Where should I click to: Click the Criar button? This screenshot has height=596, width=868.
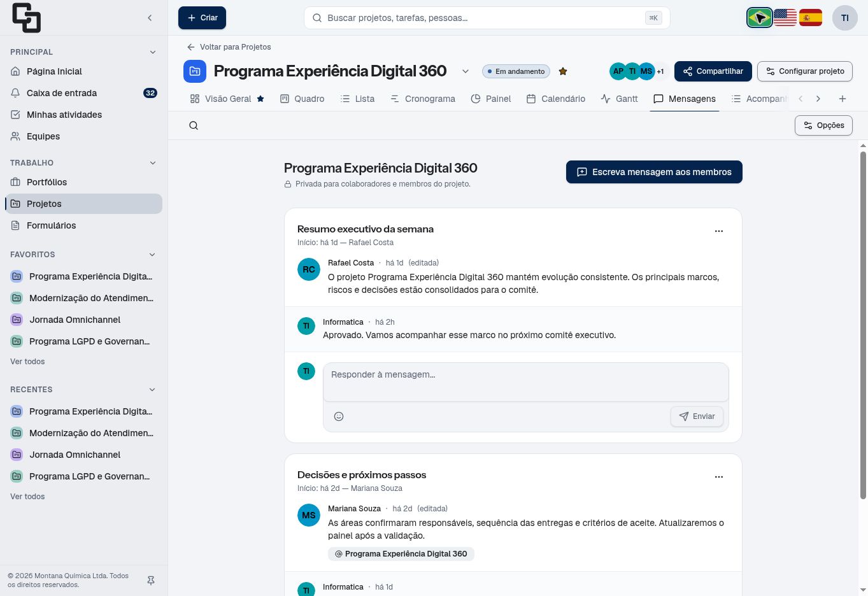tap(202, 18)
